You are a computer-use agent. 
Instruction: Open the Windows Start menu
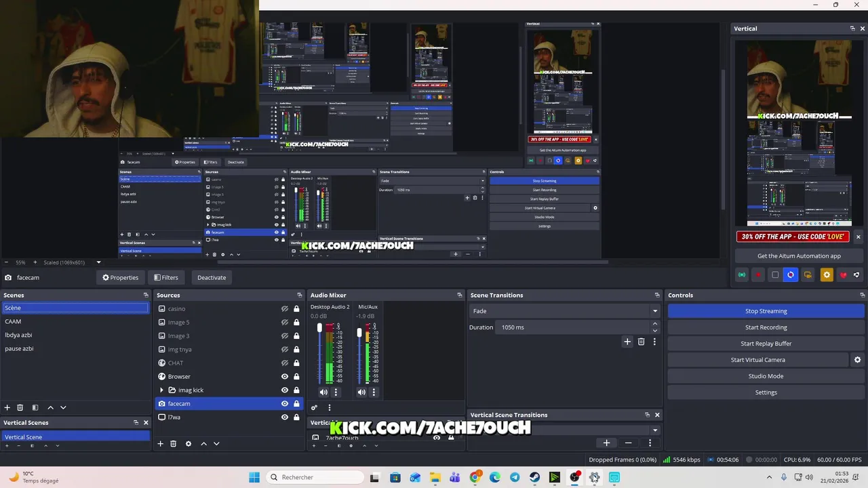pyautogui.click(x=254, y=477)
